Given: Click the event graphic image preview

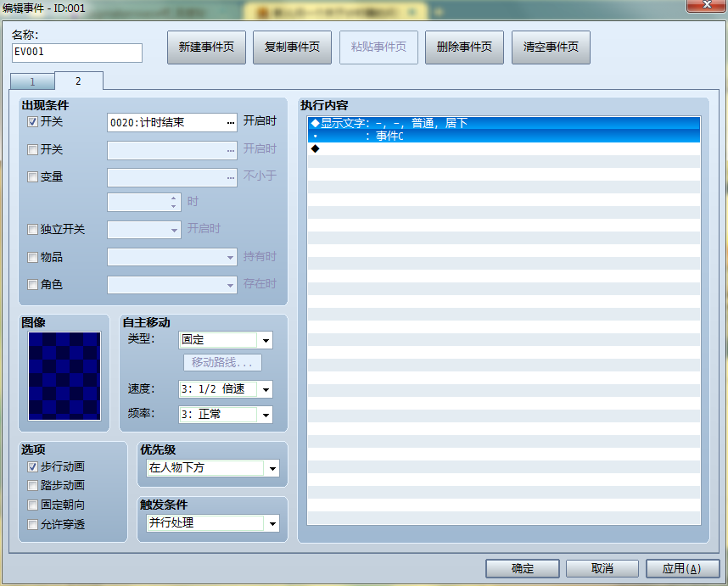Looking at the screenshot, I should tap(64, 376).
